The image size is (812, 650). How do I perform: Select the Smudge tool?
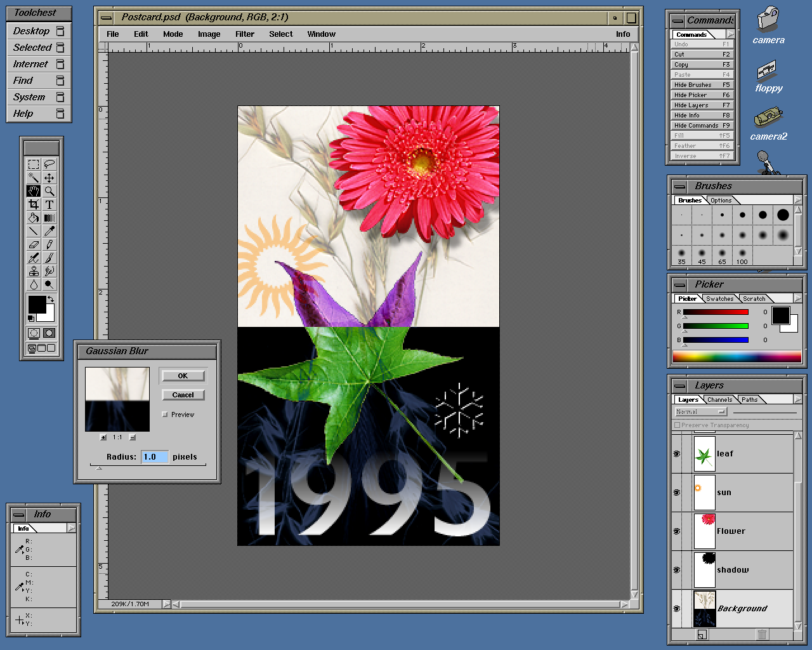(49, 271)
